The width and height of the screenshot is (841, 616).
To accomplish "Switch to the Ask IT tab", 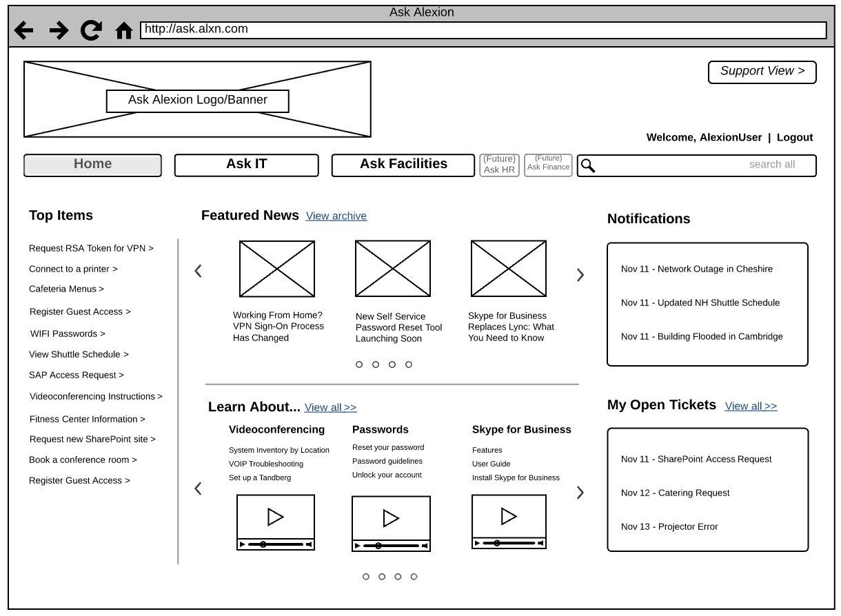I will 246,165.
